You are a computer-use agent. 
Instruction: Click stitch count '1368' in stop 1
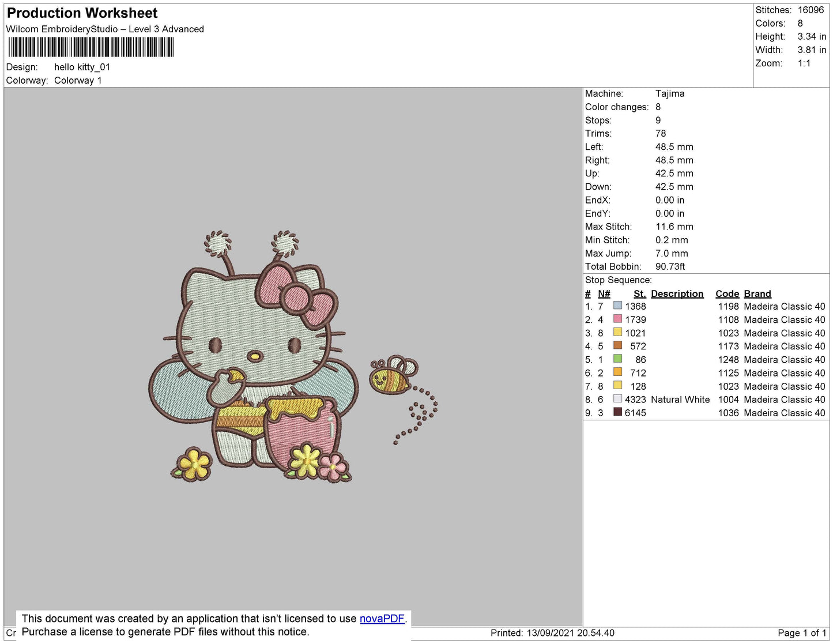pyautogui.click(x=636, y=306)
